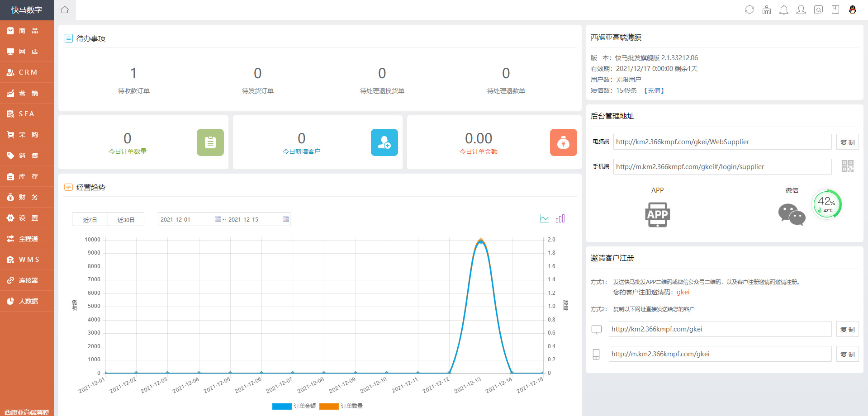Open the 财务 sidebar menu
Screen dimensions: 868x416
(27, 197)
